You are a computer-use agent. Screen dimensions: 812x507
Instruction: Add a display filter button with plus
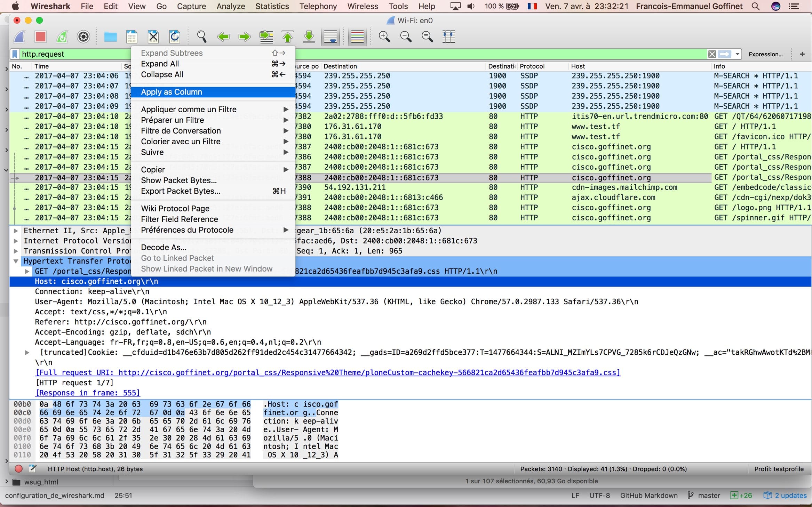(x=802, y=54)
